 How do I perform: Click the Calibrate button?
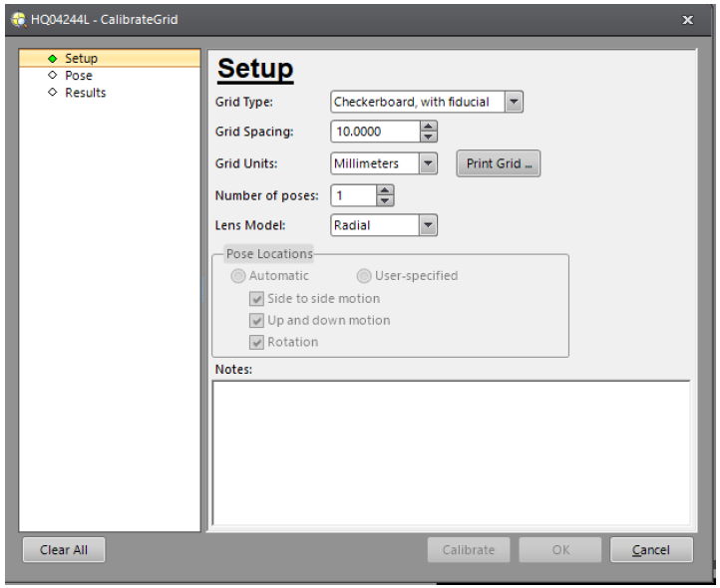click(469, 549)
